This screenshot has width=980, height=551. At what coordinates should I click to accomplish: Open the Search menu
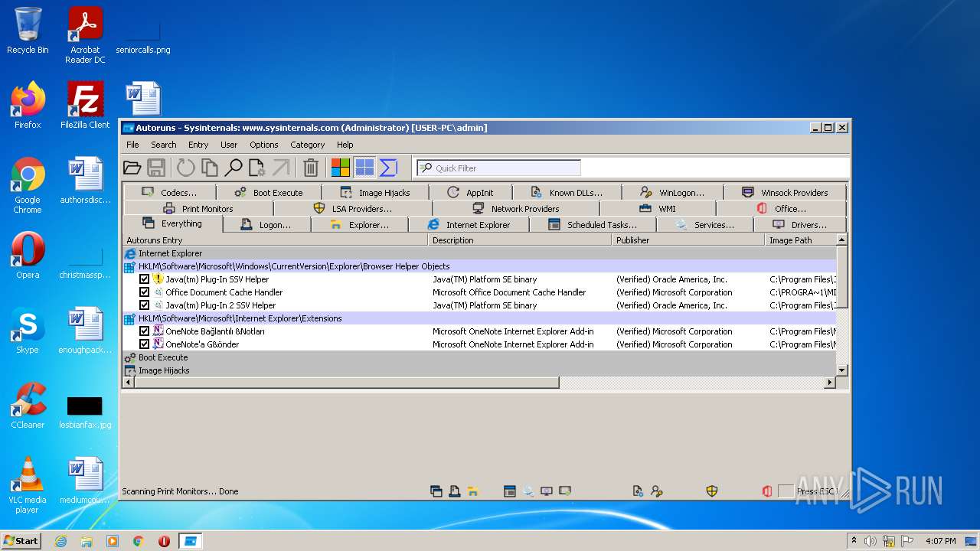tap(163, 145)
